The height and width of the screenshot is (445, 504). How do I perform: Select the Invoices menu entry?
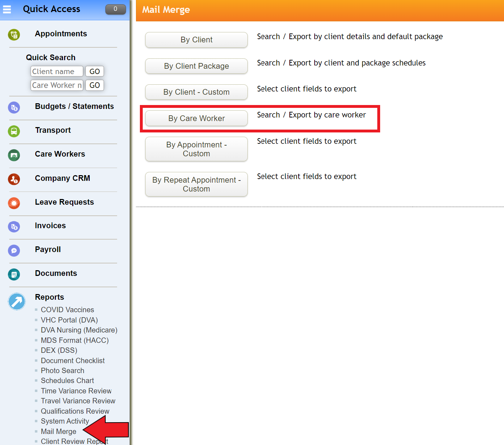point(50,225)
